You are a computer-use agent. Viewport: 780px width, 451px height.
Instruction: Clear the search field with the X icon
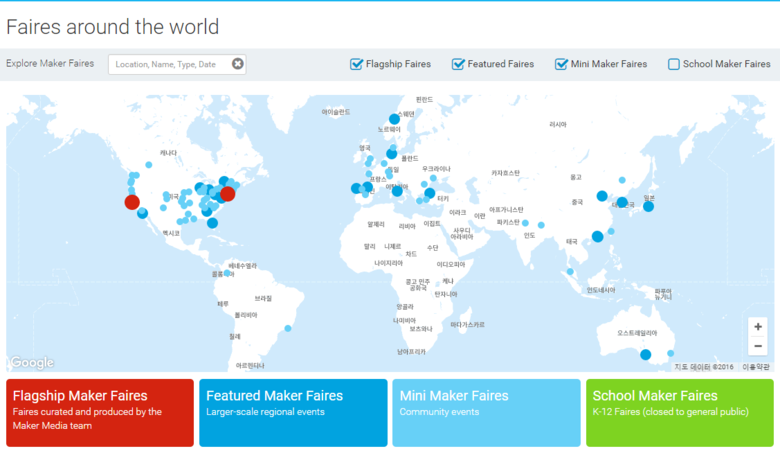coord(238,64)
